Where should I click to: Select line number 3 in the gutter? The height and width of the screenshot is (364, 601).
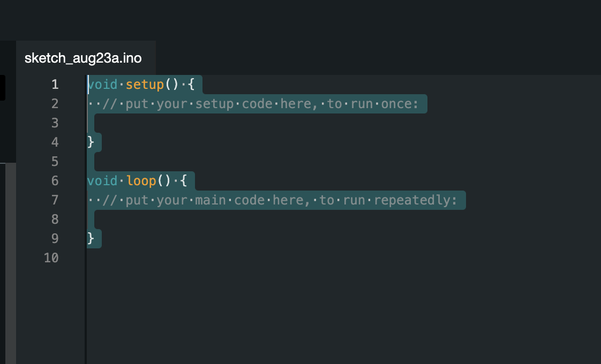(x=55, y=123)
